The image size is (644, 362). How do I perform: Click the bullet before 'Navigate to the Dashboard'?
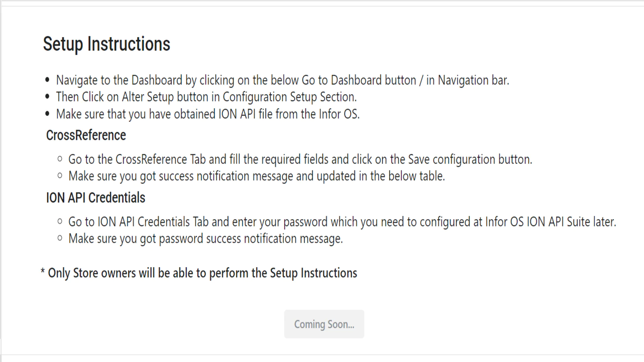tap(47, 80)
